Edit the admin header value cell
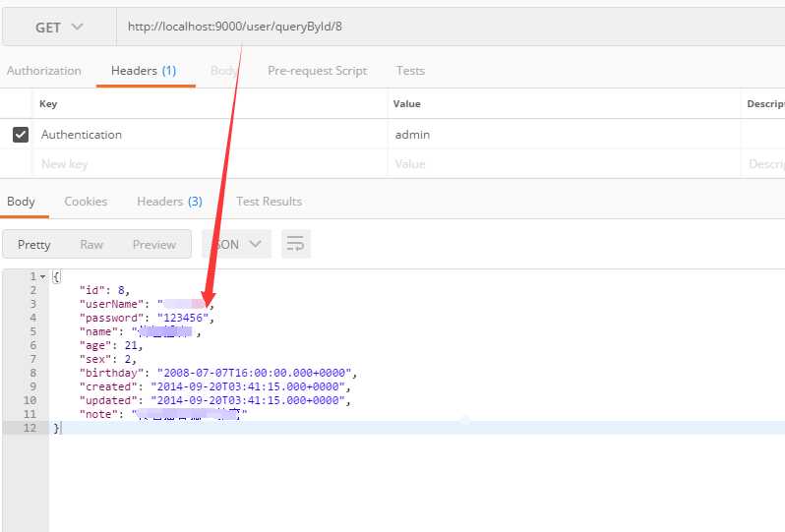The height and width of the screenshot is (532, 785). click(x=561, y=135)
